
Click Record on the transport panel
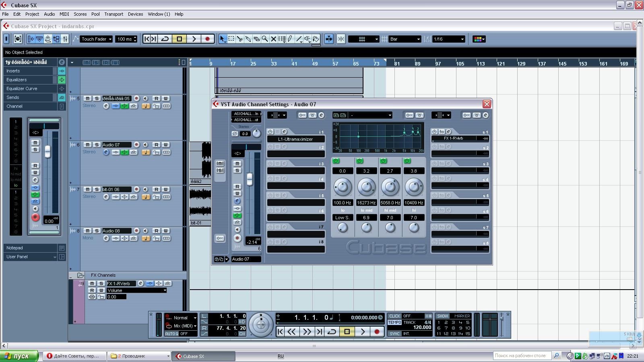[x=377, y=332]
